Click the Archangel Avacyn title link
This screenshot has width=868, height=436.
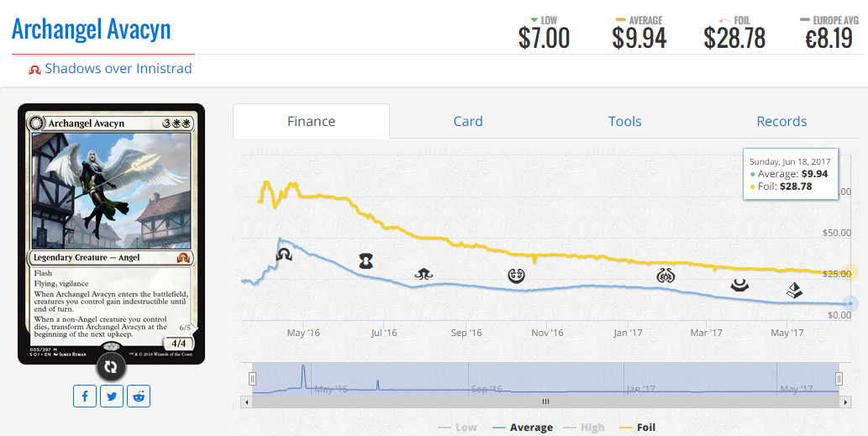pos(92,29)
